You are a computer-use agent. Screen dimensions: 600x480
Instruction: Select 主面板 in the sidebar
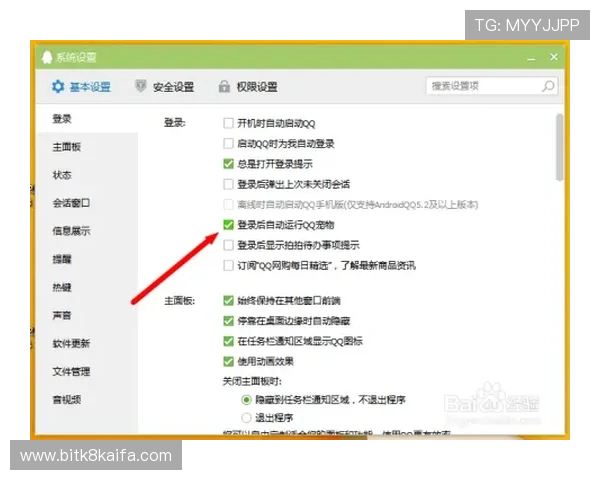coord(67,147)
